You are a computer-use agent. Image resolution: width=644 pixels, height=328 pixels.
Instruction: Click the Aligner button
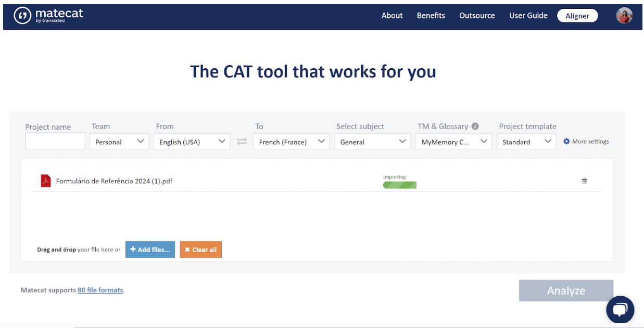point(577,16)
